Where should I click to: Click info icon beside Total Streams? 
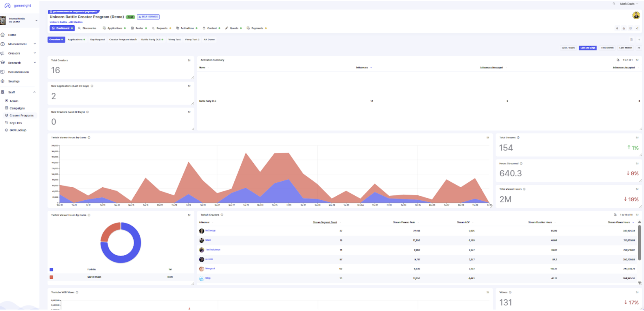coord(518,138)
